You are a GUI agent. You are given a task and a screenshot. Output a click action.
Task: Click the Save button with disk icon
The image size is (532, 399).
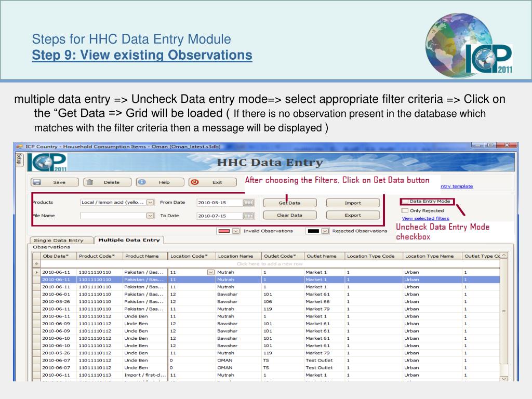click(x=55, y=182)
